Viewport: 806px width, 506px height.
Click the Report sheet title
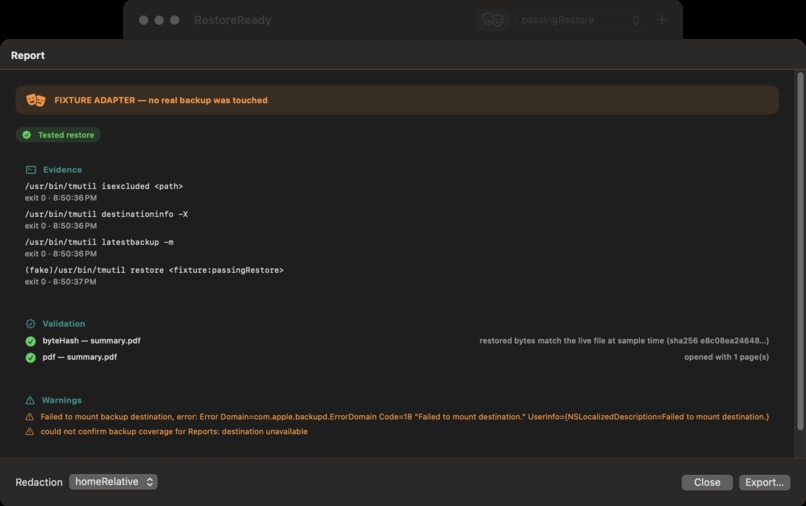pyautogui.click(x=28, y=55)
